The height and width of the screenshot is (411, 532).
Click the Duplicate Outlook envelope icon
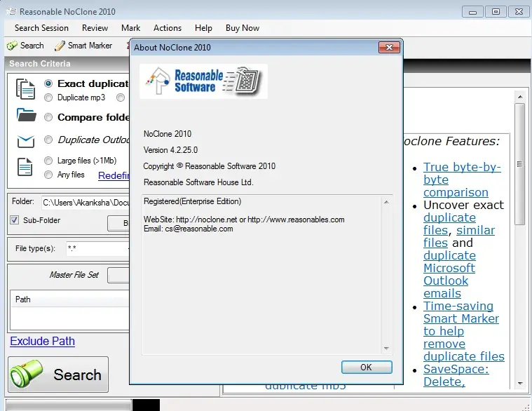26,141
